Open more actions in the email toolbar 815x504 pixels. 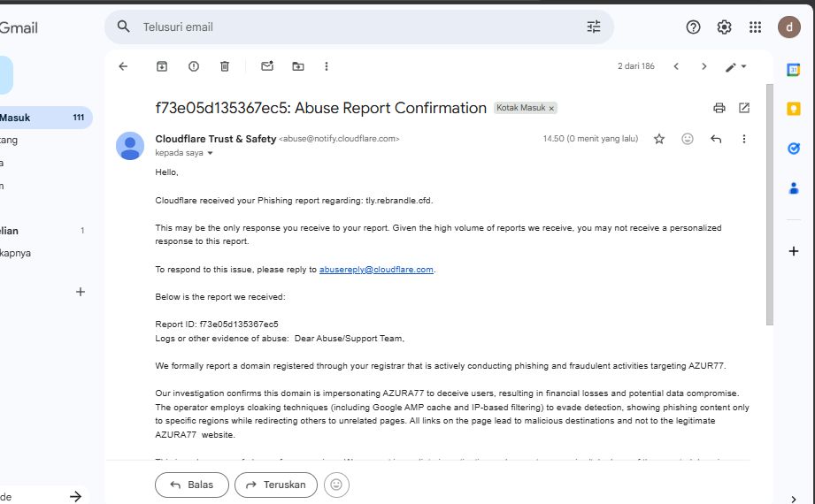(x=327, y=66)
